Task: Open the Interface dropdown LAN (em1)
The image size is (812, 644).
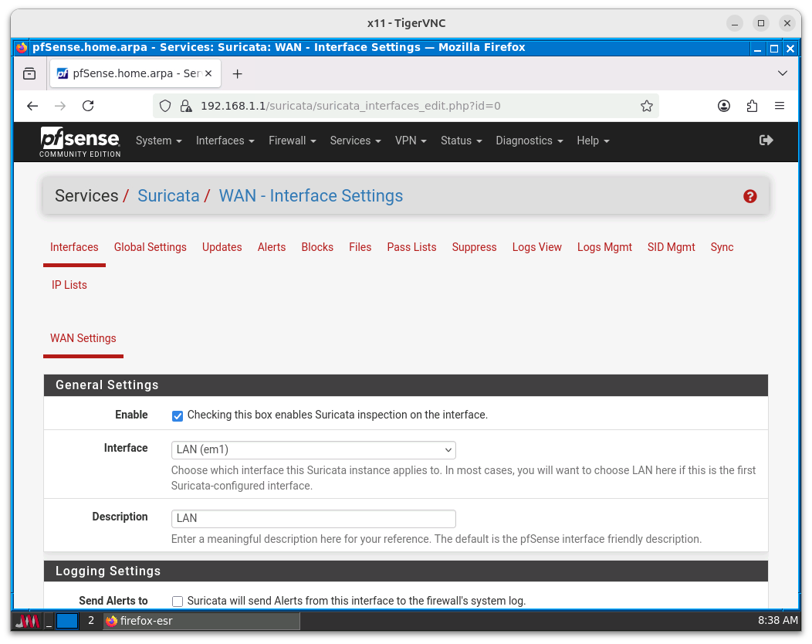Action: point(313,449)
